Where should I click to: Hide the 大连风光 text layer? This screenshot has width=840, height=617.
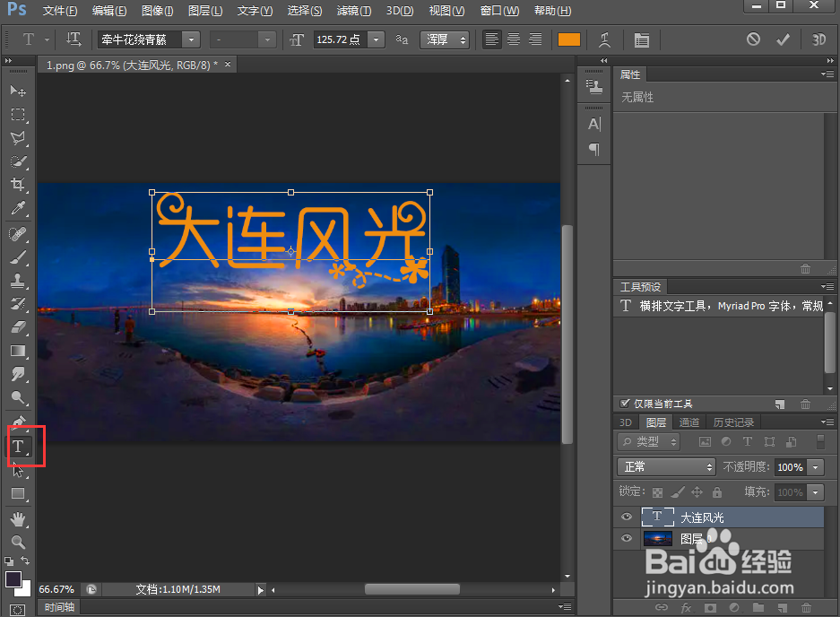[627, 517]
